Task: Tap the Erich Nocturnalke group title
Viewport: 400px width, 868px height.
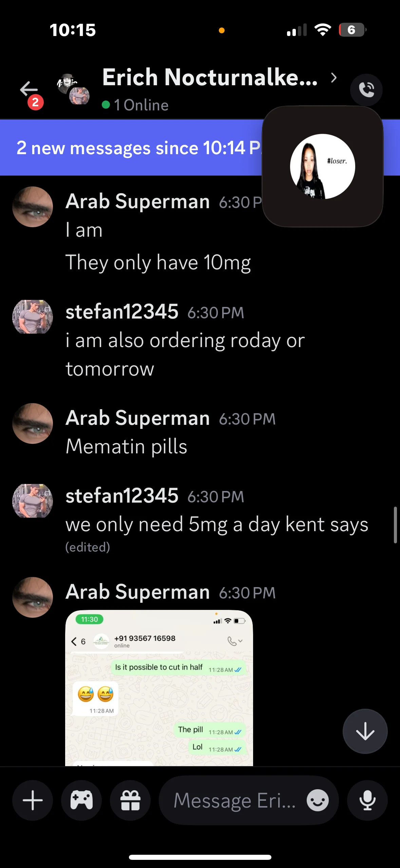Action: click(210, 77)
